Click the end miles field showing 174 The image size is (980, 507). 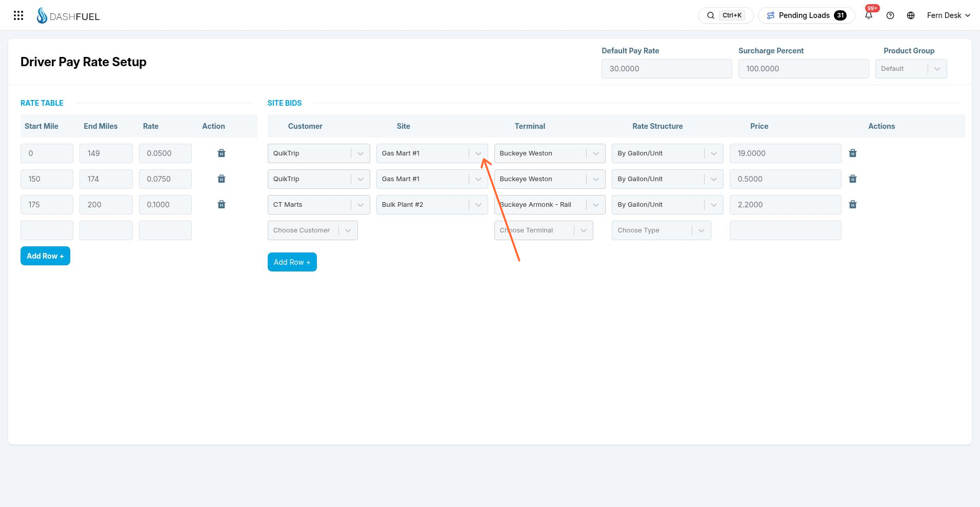pyautogui.click(x=106, y=179)
